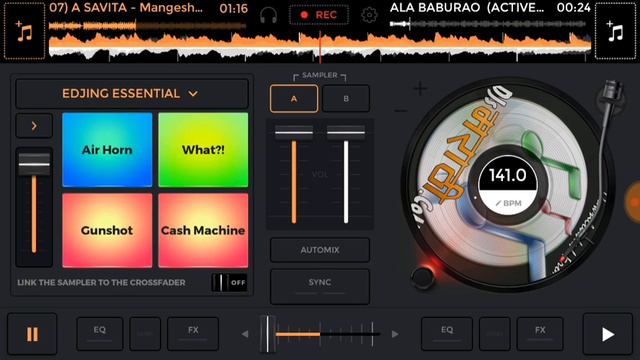Click right deck time 00:24
Viewport: 640px width, 360px height.
[x=573, y=8]
